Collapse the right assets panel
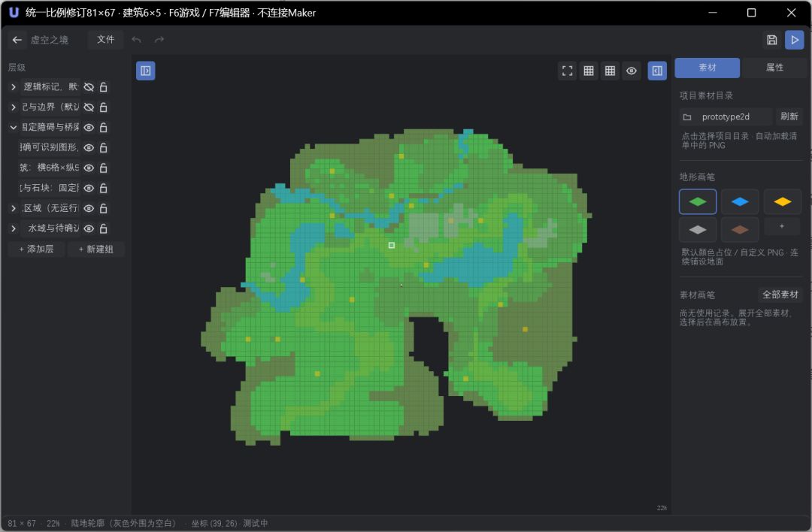The width and height of the screenshot is (812, 532). [657, 71]
